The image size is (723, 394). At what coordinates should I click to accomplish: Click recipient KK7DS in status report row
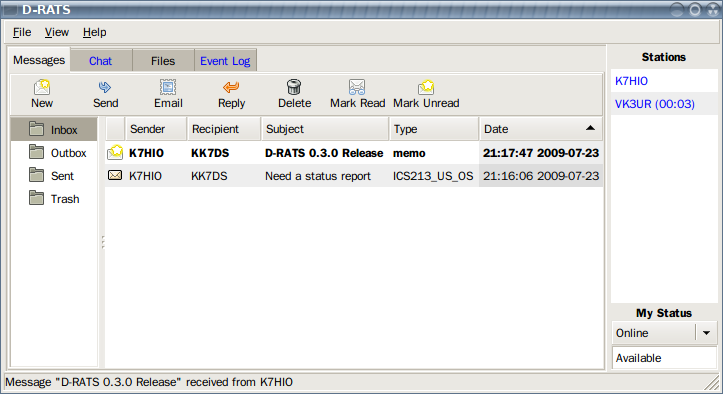(209, 176)
